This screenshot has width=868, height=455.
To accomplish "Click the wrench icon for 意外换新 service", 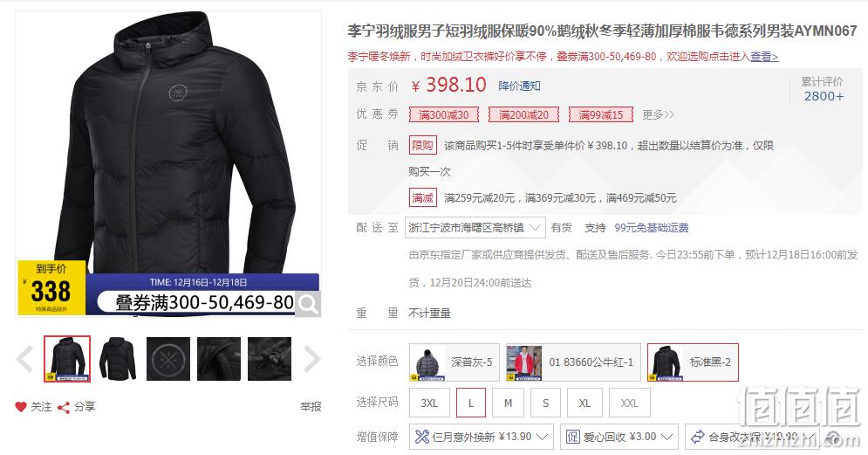I will click(422, 437).
